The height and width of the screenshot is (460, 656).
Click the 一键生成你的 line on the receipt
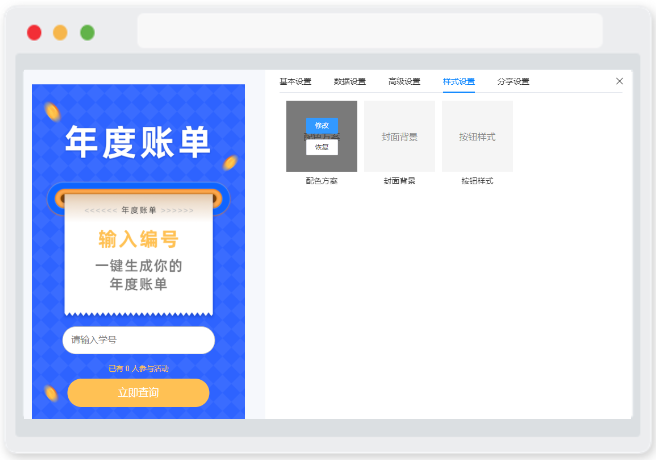pos(138,266)
